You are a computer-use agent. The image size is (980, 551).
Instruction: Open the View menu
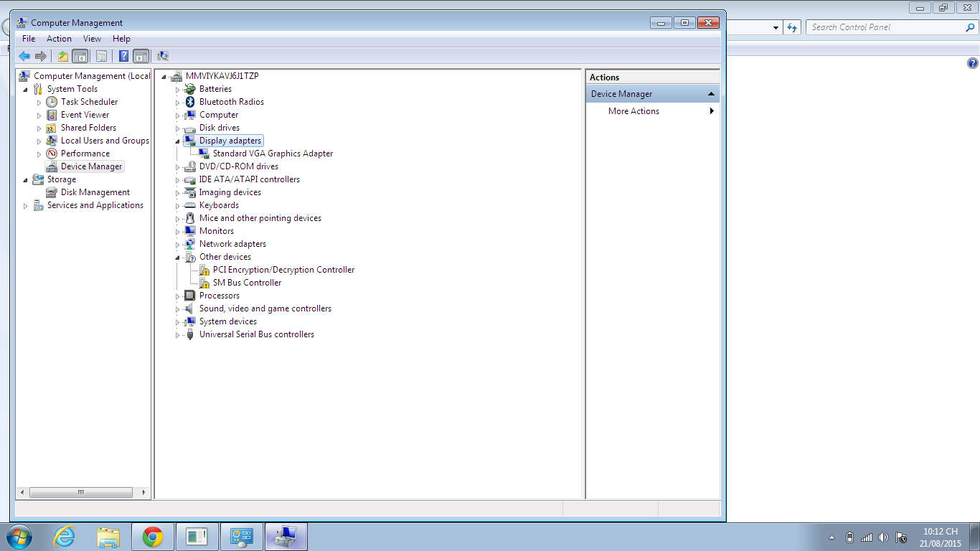point(92,39)
